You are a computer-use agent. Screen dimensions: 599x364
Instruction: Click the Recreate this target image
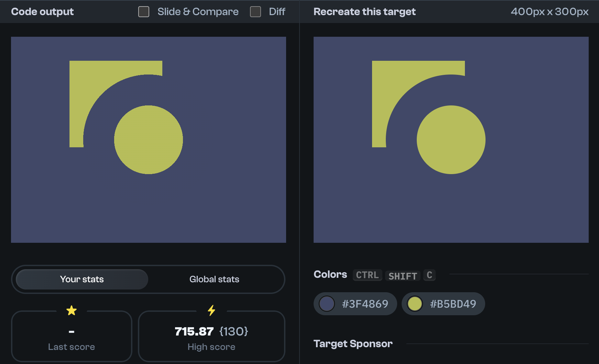tap(451, 140)
